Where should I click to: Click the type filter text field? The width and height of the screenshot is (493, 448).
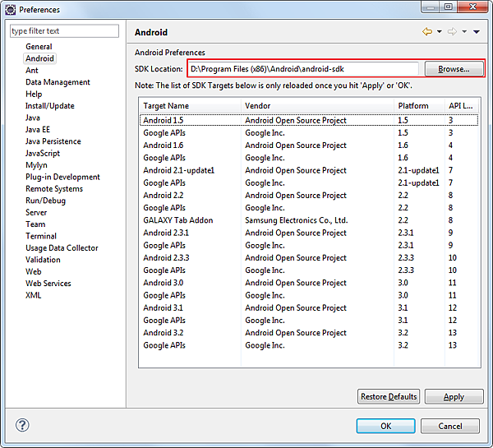[64, 31]
